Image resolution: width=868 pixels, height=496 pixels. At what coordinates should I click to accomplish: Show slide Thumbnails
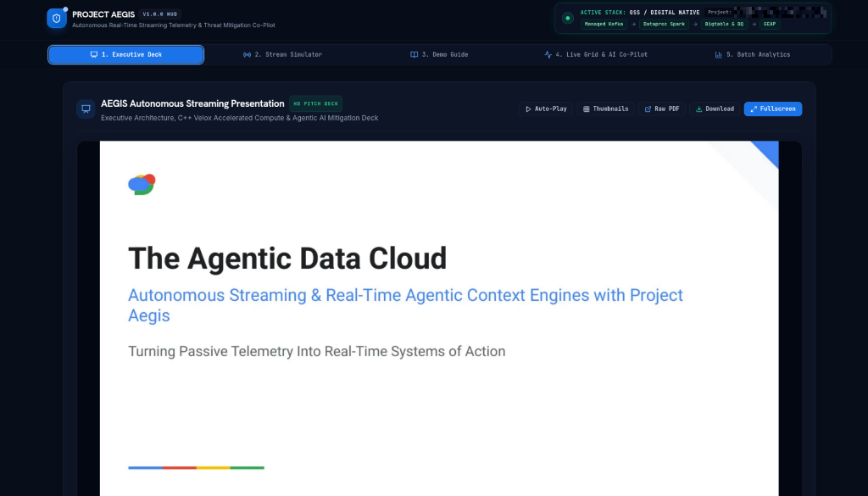click(x=605, y=109)
